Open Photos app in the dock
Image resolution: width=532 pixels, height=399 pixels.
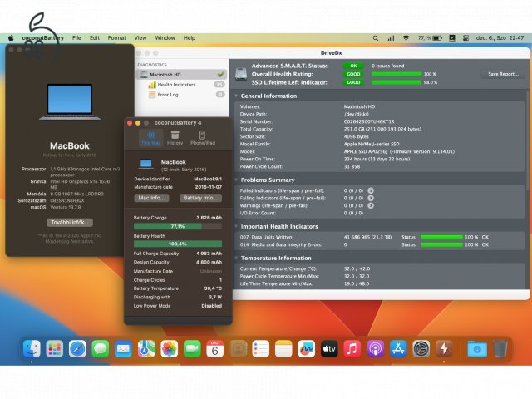(169, 349)
